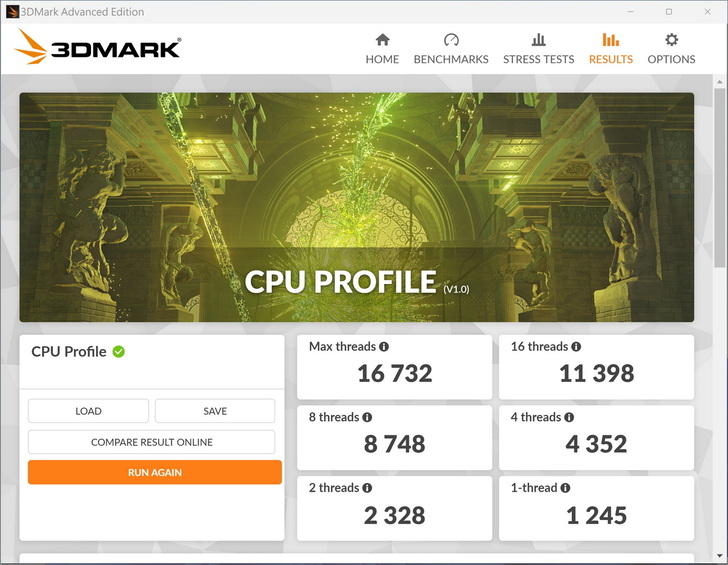The image size is (728, 565).
Task: Click COMPARE RESULT ONLINE button
Action: [x=151, y=442]
